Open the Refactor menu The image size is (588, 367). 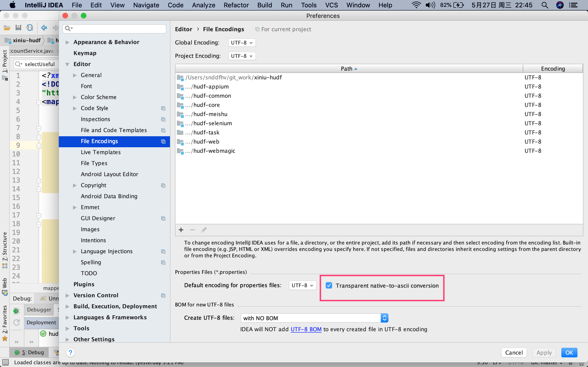click(236, 5)
